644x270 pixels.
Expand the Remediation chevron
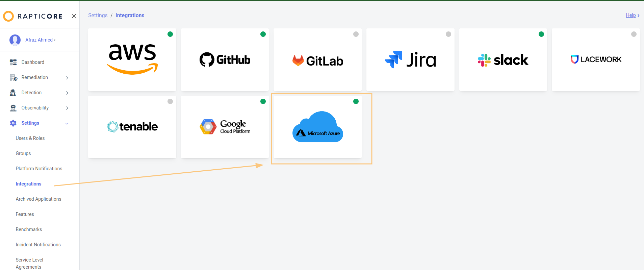click(x=67, y=78)
